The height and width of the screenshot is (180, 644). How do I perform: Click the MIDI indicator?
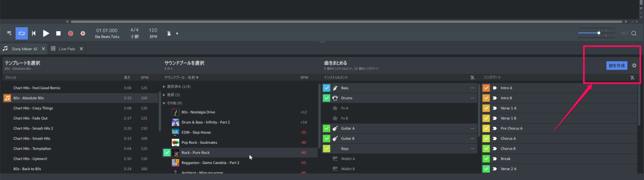coord(624,33)
